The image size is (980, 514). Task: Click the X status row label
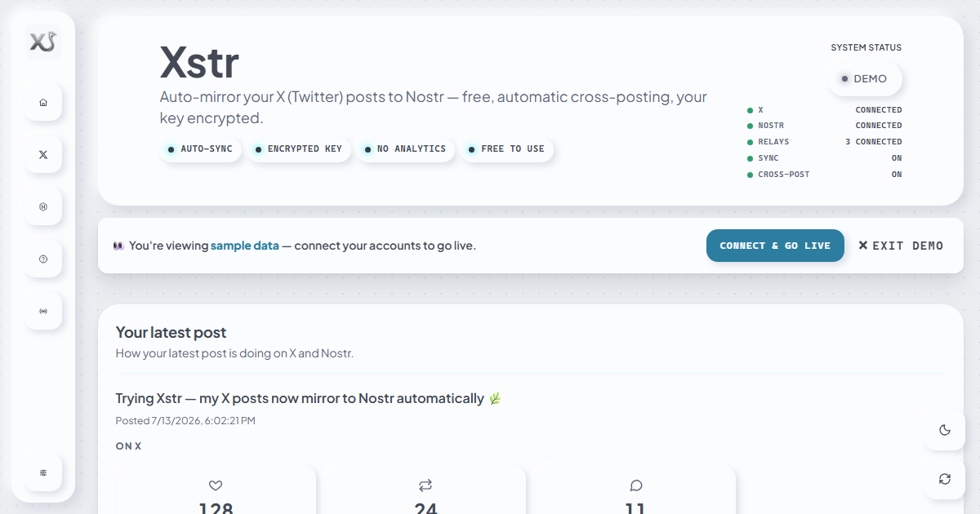point(761,109)
